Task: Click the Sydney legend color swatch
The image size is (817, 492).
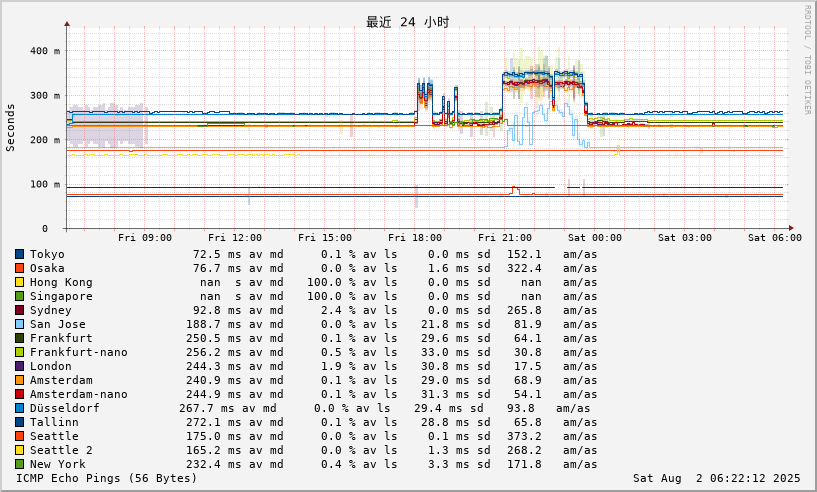Action: (x=19, y=310)
